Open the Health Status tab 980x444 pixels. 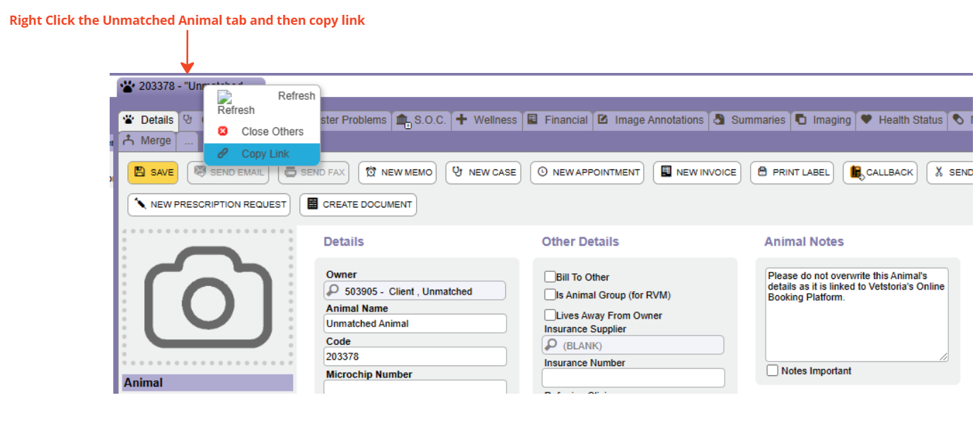[x=901, y=120]
